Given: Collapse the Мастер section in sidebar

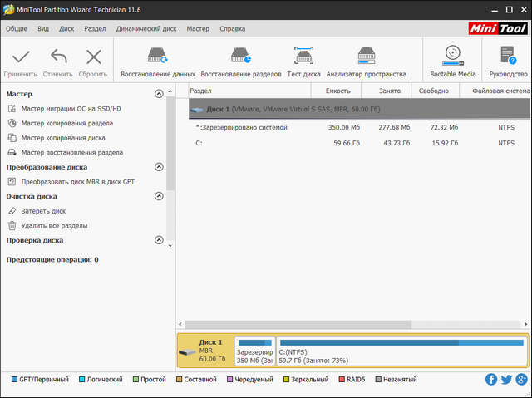Looking at the screenshot, I should (x=159, y=94).
